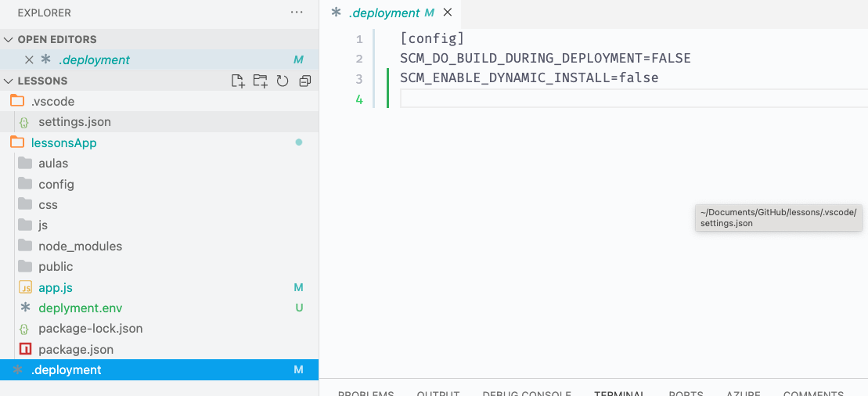
Task: Click the [config] text on line 1
Action: pos(432,39)
